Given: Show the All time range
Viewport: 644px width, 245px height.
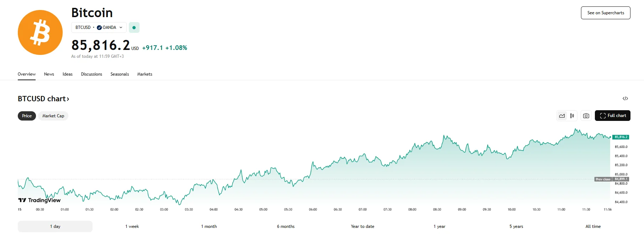Looking at the screenshot, I should click(x=593, y=226).
